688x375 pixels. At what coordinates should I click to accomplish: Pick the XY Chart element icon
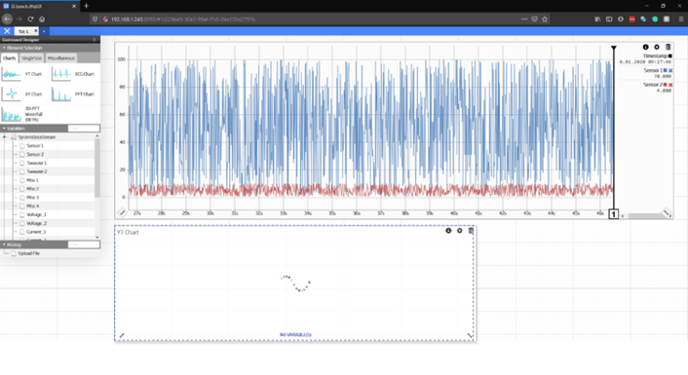(x=11, y=94)
